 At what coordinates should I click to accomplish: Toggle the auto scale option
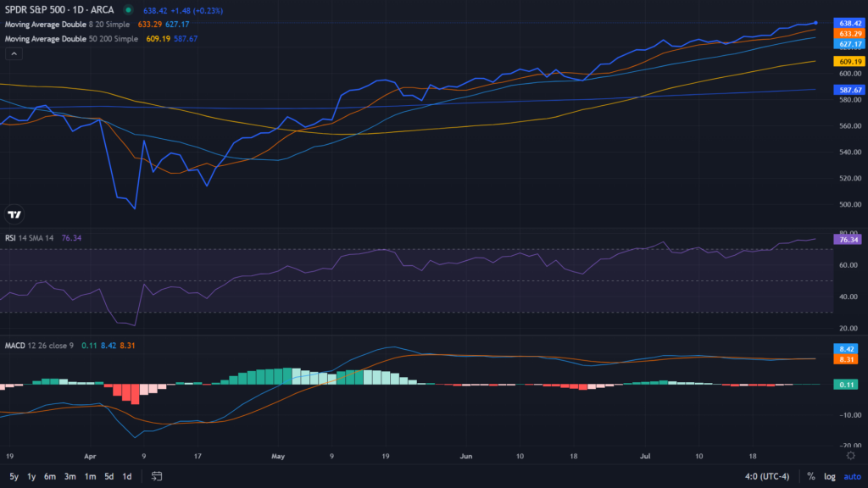853,476
